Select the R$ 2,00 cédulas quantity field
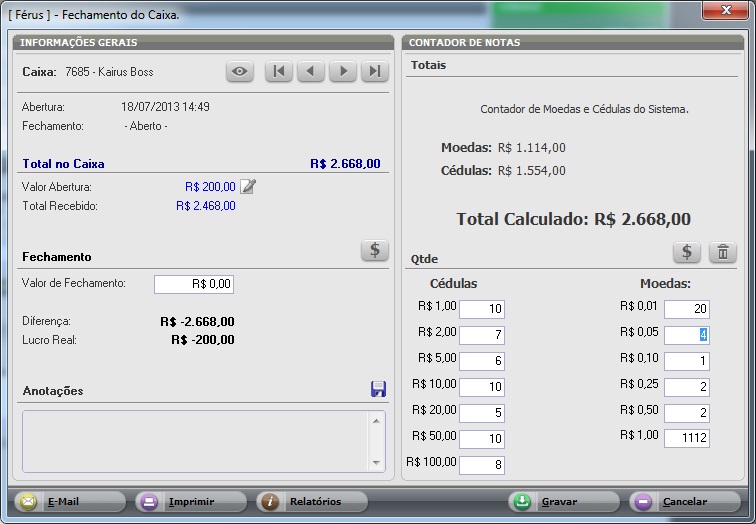Image resolution: width=756 pixels, height=524 pixels. point(482,335)
